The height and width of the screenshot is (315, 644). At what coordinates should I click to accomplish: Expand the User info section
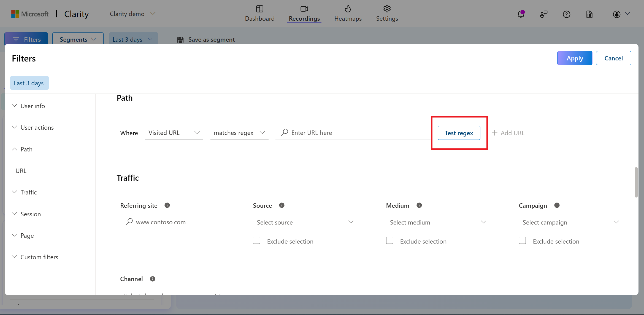tap(29, 106)
